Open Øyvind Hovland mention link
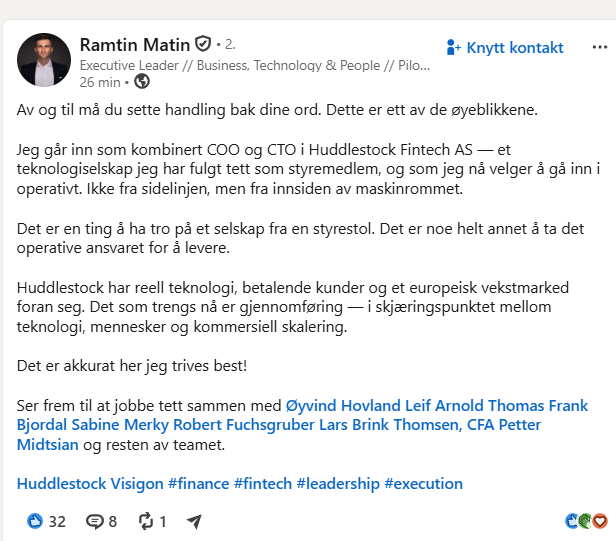Viewport: 616px width, 541px height. [x=343, y=405]
